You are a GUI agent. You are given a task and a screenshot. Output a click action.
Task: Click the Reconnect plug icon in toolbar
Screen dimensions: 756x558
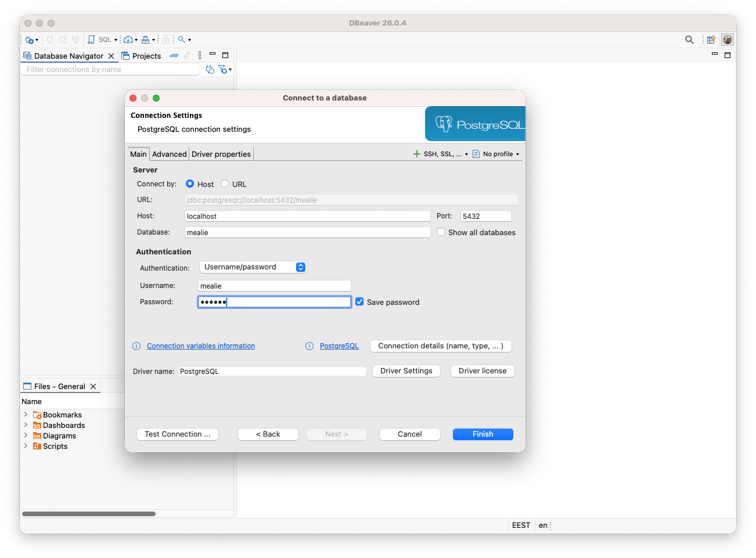63,39
